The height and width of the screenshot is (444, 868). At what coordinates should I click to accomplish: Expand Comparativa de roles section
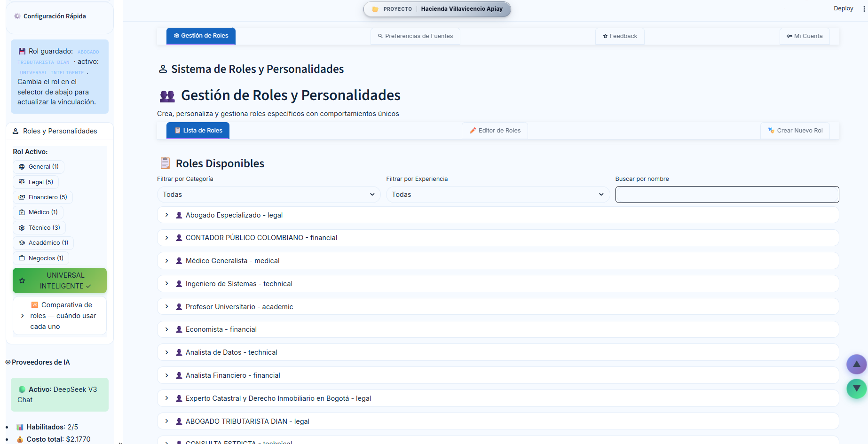tap(60, 316)
